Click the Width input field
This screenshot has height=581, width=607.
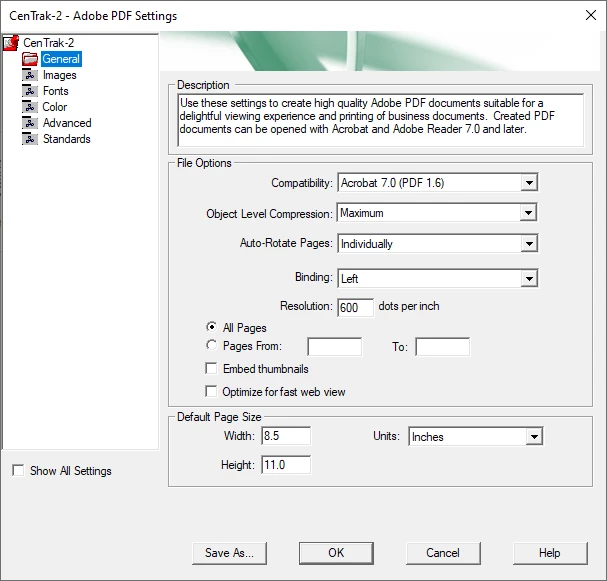286,436
